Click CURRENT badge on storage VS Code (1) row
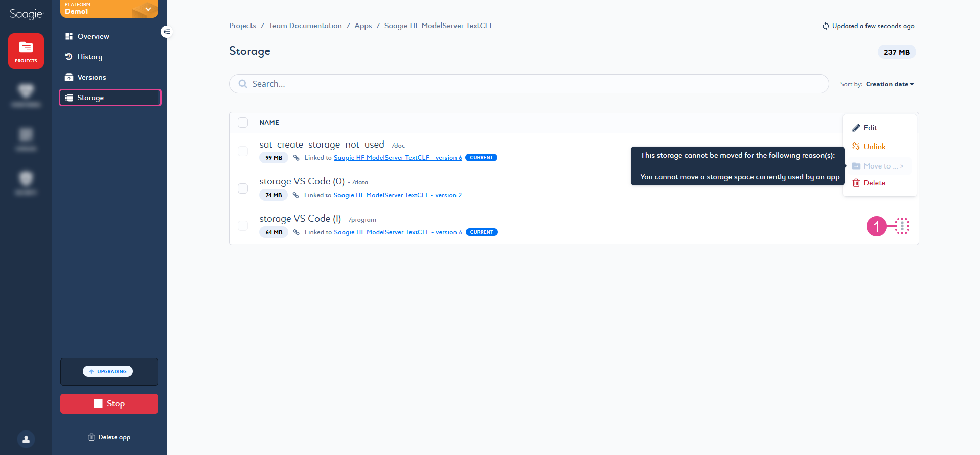The width and height of the screenshot is (980, 455). [x=482, y=232]
